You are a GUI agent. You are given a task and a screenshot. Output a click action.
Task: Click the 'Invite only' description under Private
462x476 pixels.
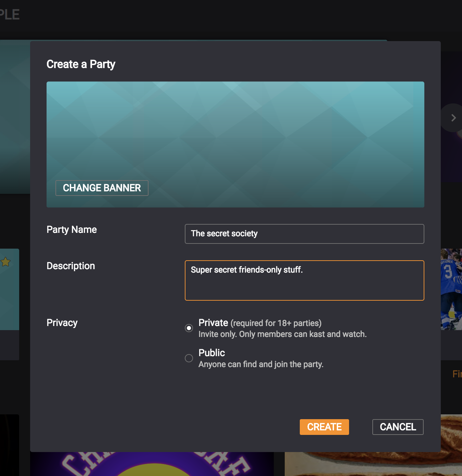282,334
